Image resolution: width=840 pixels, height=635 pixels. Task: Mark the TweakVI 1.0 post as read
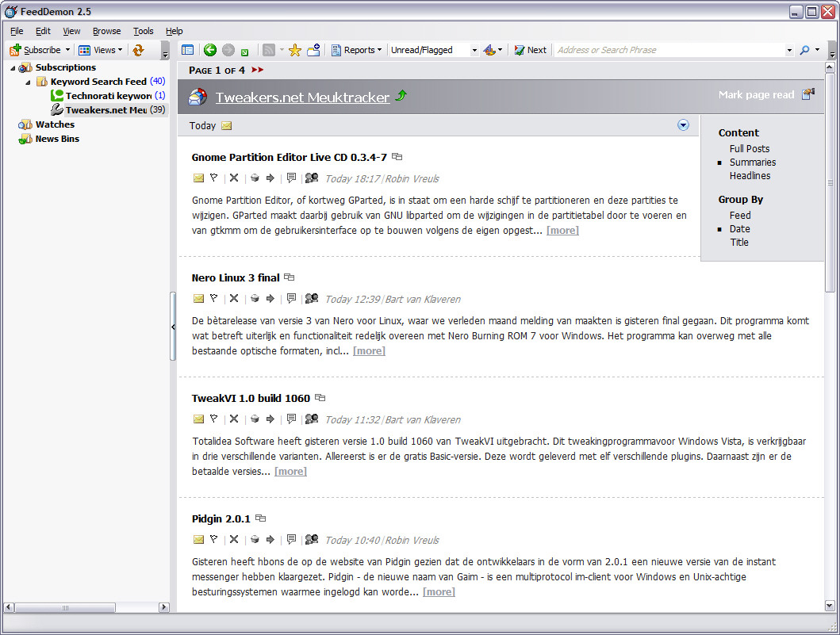click(x=198, y=419)
